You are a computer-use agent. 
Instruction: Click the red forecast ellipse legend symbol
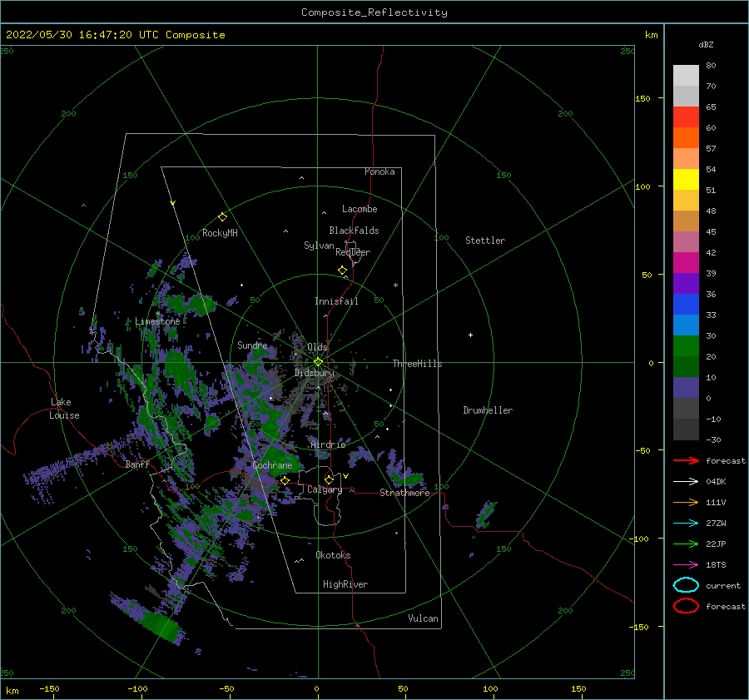click(x=686, y=606)
